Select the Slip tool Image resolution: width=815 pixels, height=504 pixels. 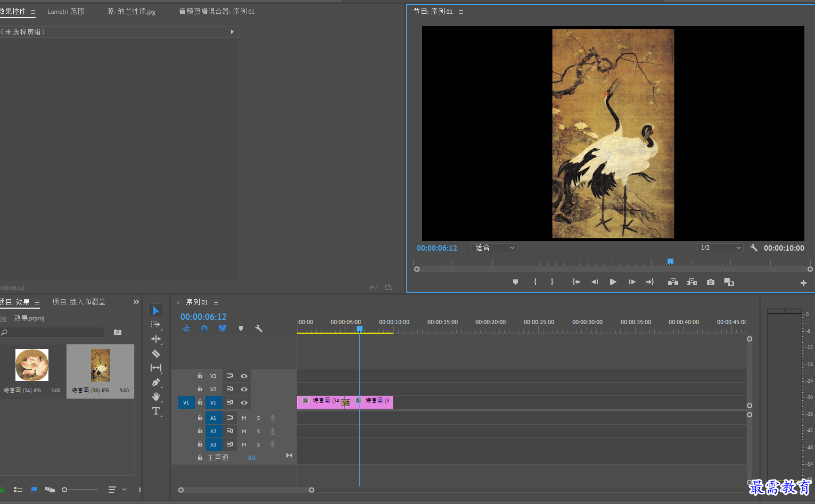(x=156, y=368)
